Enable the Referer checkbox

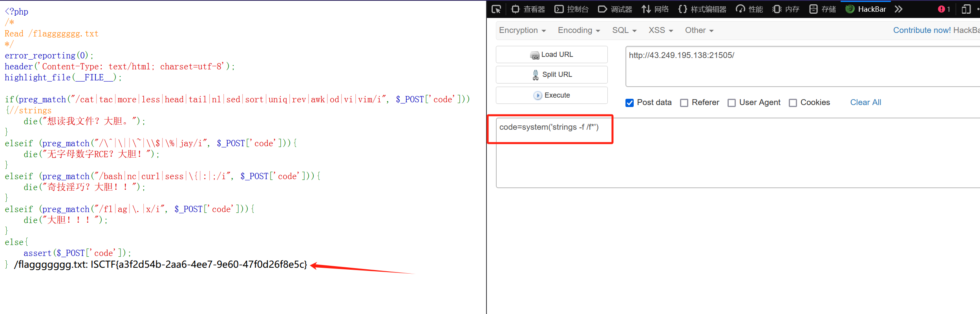[x=684, y=103]
